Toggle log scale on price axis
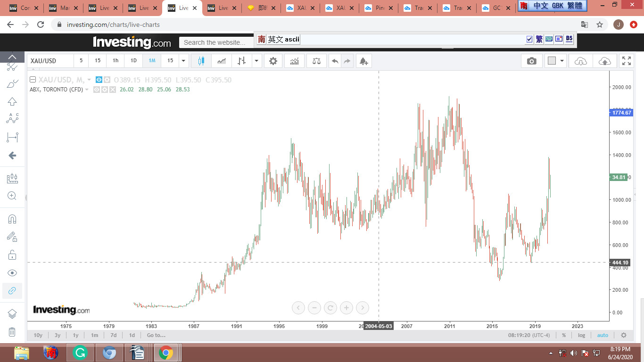Screen dimensions: 644x362 click(x=581, y=335)
